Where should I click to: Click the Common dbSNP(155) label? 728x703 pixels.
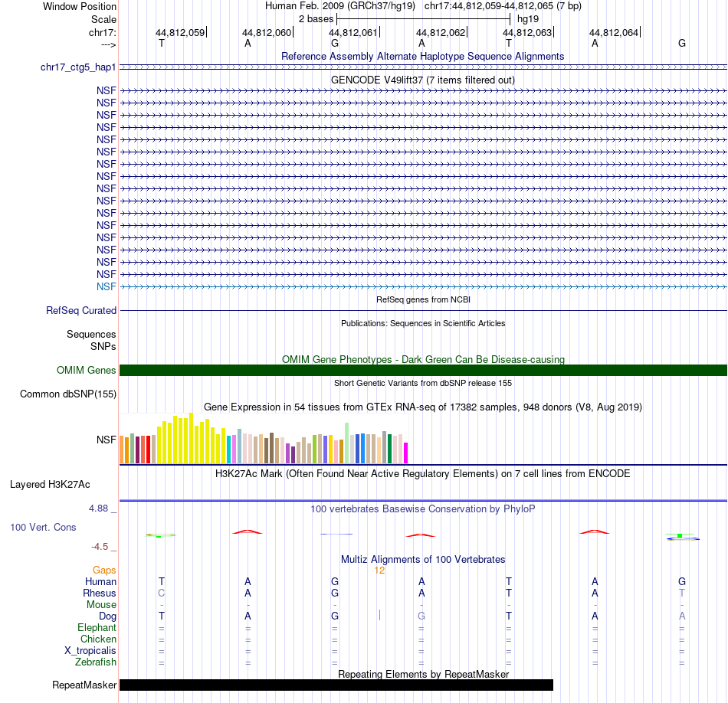[x=67, y=394]
